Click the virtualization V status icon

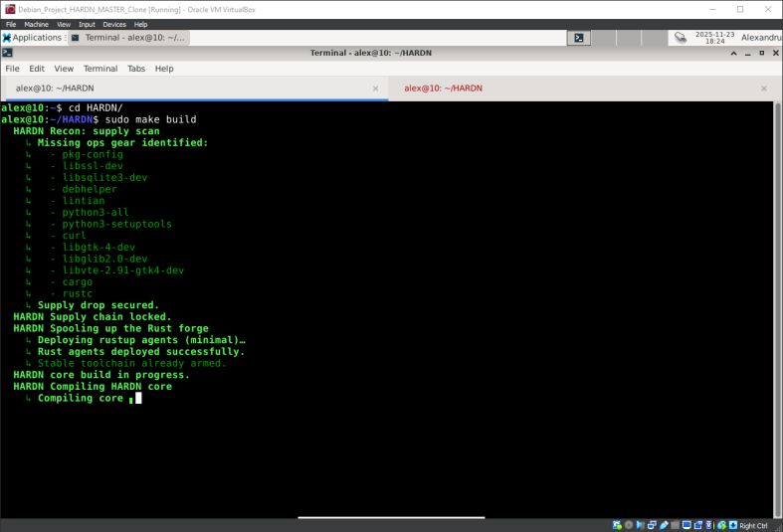709,525
